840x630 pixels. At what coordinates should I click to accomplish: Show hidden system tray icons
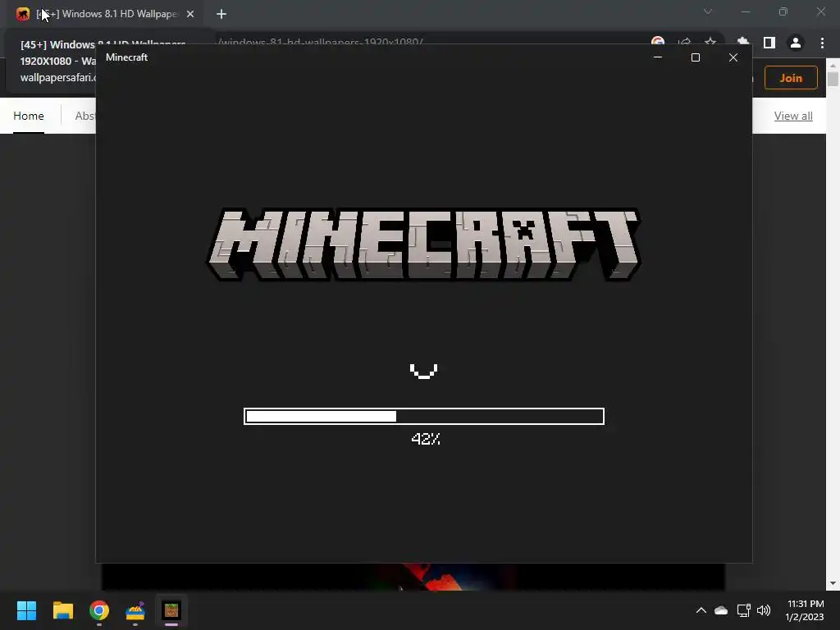click(701, 610)
